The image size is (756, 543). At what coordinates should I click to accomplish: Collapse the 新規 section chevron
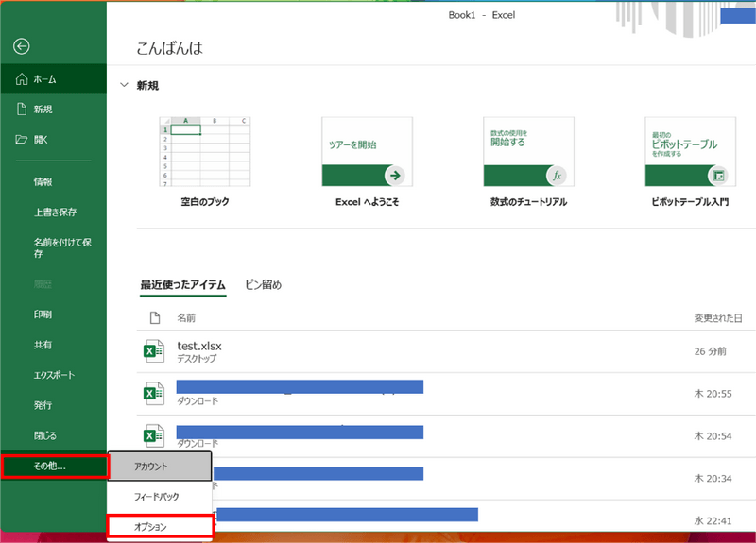point(124,86)
